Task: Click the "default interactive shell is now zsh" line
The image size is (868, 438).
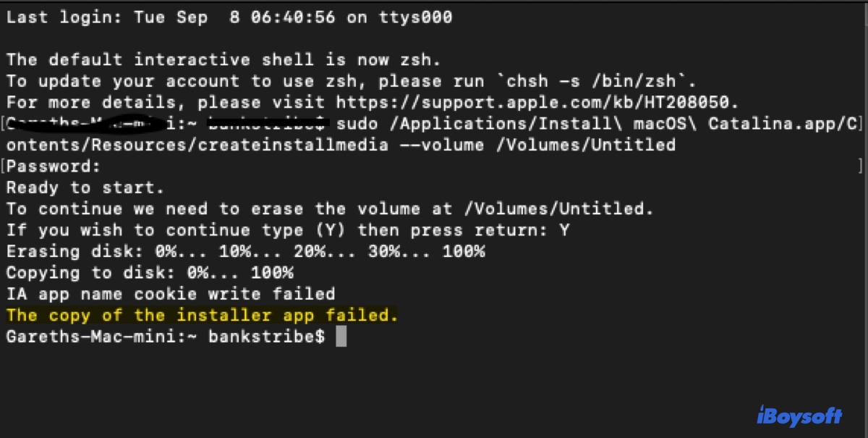Action: (224, 60)
